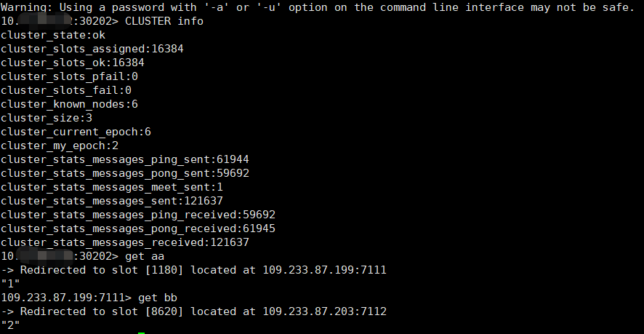Select the cluster_current_epoch:6 line

coord(76,132)
